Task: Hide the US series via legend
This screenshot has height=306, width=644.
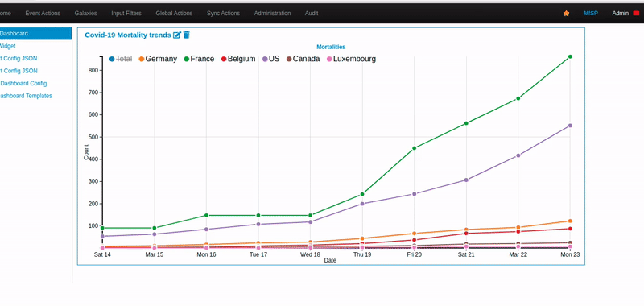Action: point(270,59)
